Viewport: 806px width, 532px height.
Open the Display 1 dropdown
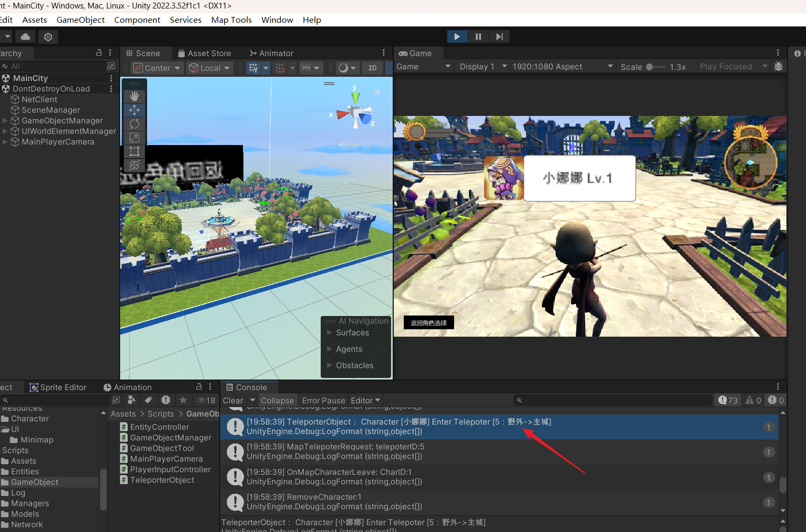click(483, 67)
